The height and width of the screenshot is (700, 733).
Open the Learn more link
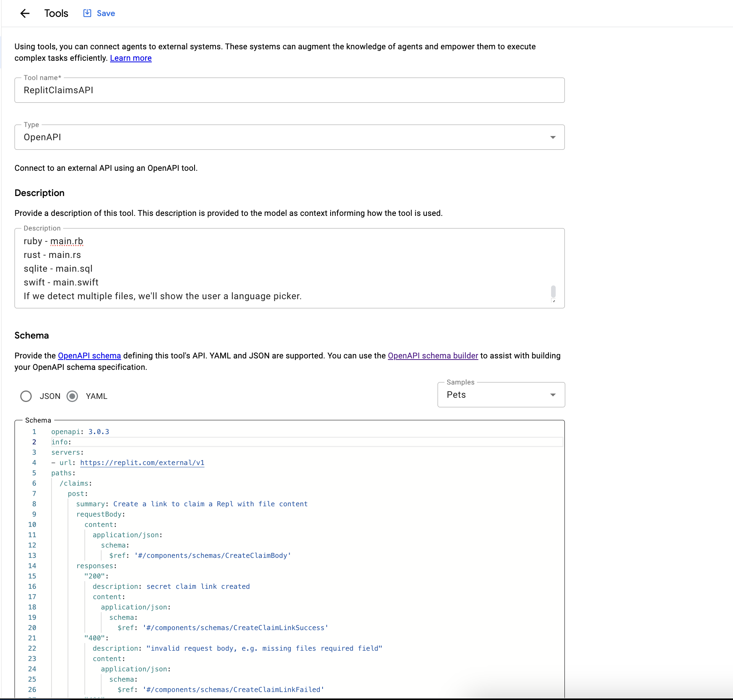(131, 58)
